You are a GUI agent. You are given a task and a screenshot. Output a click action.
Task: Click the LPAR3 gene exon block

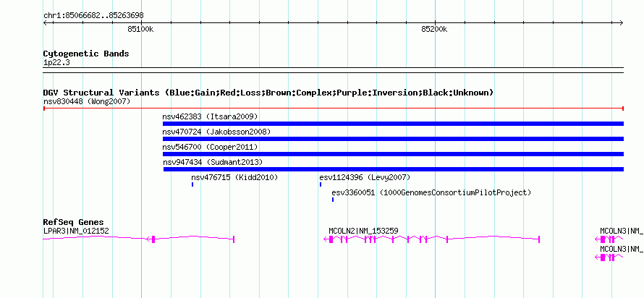point(153,239)
